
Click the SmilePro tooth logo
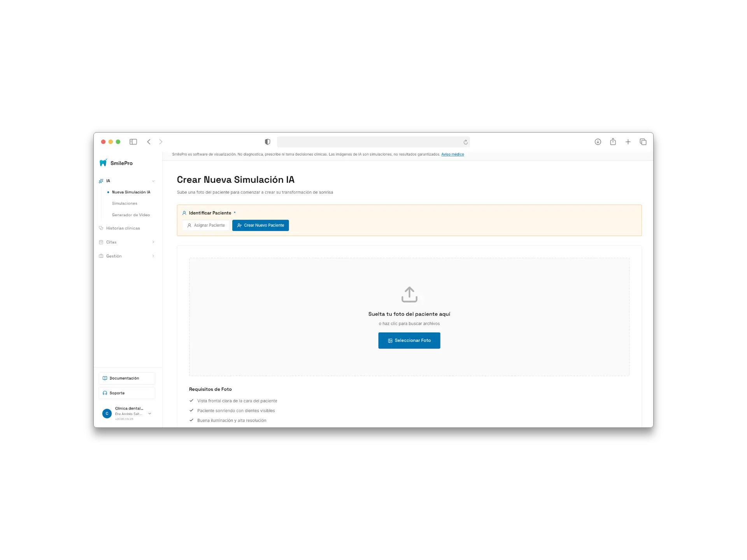click(103, 163)
